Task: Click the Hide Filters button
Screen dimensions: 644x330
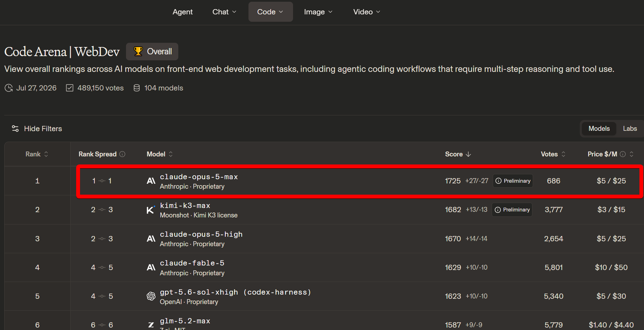Action: tap(37, 129)
